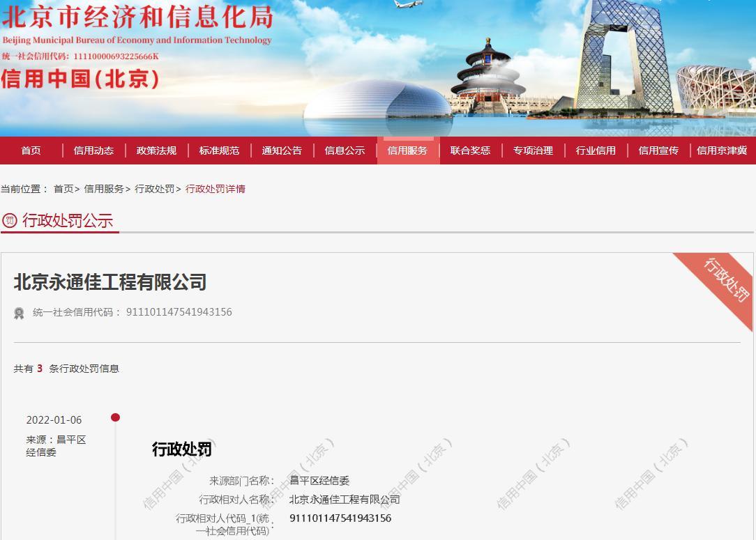This screenshot has width=756, height=540.
Task: Click the 信用服务 breadcrumb link
Action: (x=104, y=189)
